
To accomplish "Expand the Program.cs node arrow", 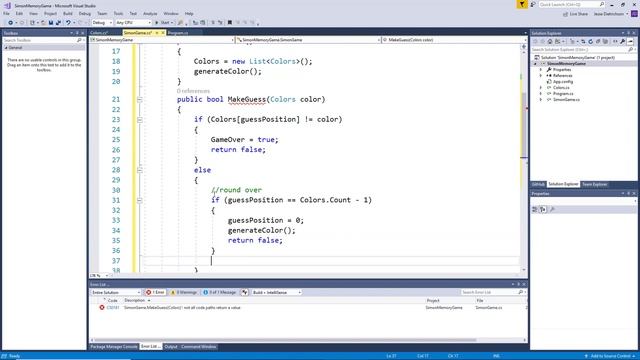I will (x=541, y=93).
